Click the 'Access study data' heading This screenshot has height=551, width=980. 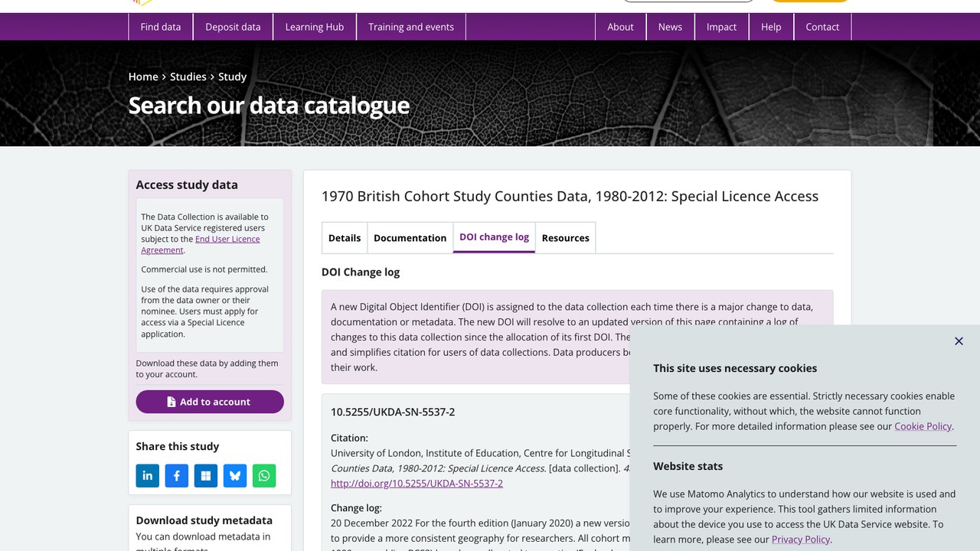(187, 184)
